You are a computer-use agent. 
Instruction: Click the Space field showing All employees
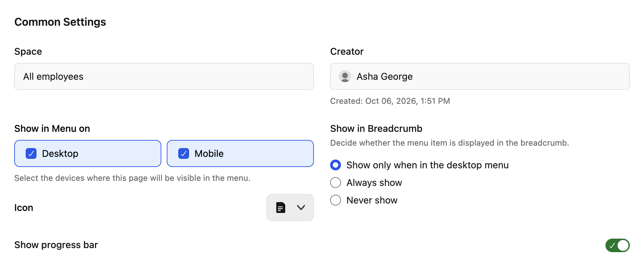tap(164, 76)
